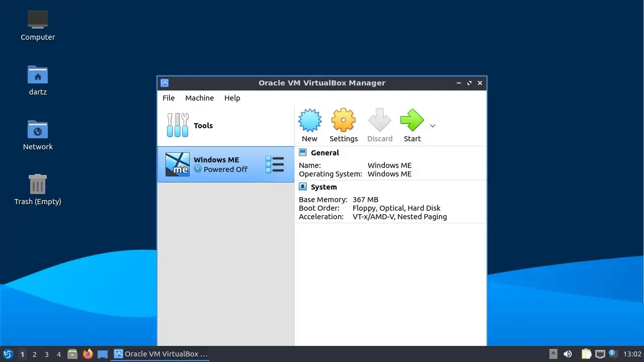Switch to workspace 1
Screen dimensions: 644x362
pos(22,354)
